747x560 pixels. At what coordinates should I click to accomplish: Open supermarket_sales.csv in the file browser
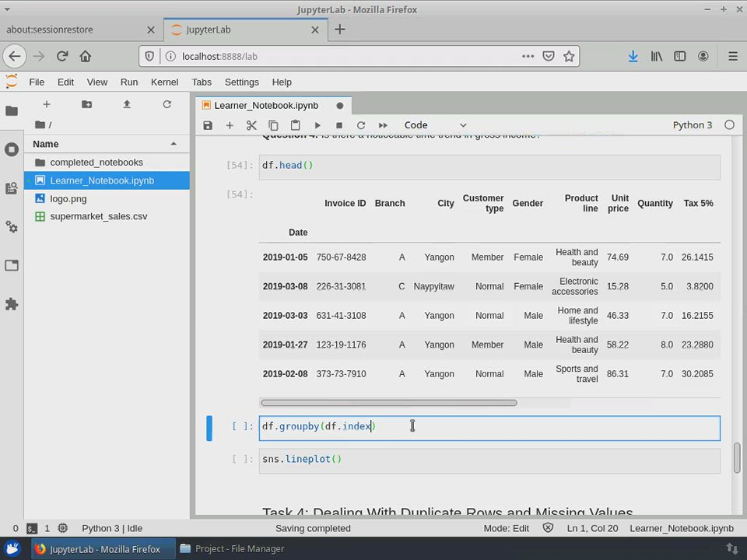tap(98, 216)
